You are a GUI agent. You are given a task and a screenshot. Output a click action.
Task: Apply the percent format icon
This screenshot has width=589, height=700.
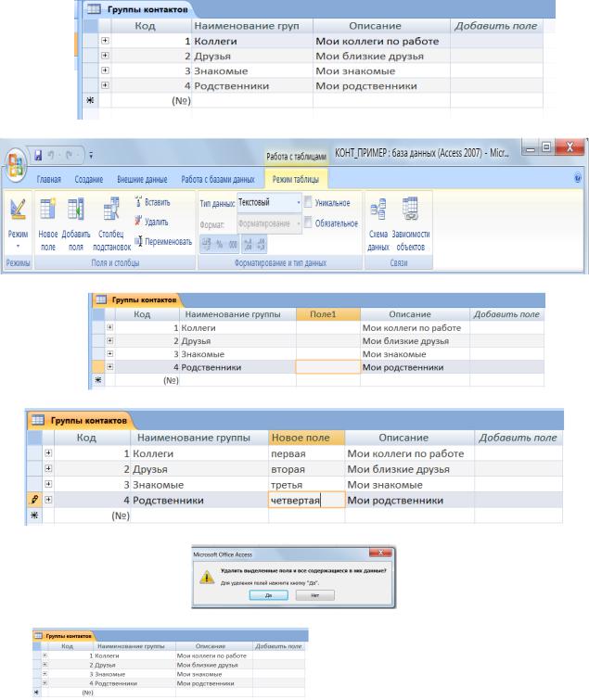pyautogui.click(x=219, y=245)
